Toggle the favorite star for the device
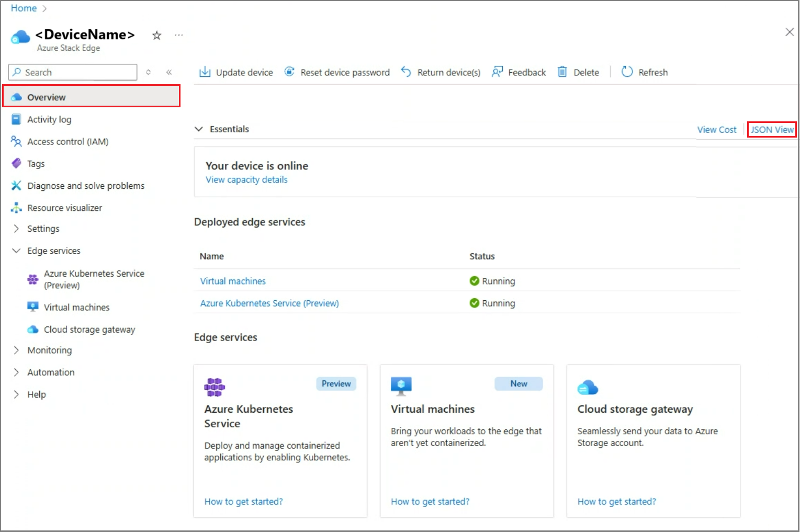 [x=156, y=35]
